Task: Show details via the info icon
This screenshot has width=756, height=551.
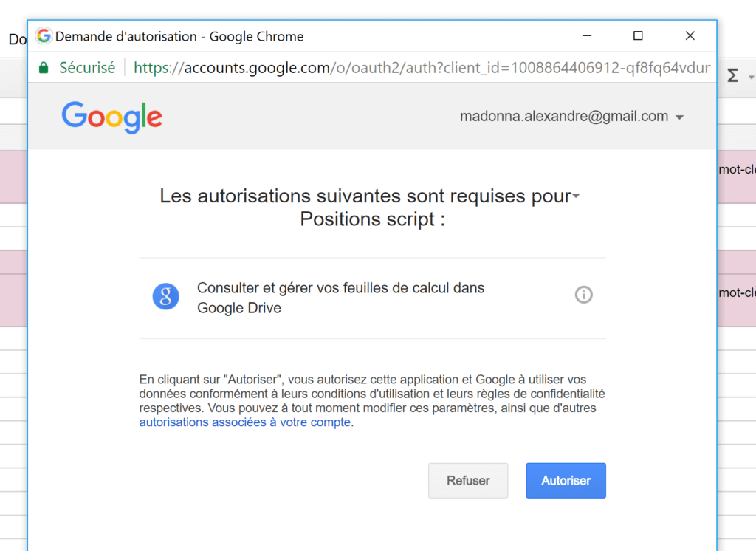Action: click(x=583, y=295)
